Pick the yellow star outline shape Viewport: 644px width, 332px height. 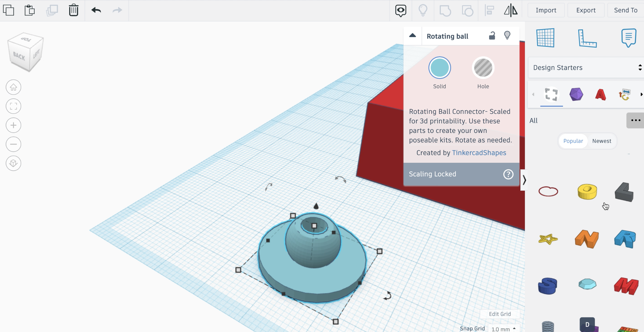[x=548, y=239]
